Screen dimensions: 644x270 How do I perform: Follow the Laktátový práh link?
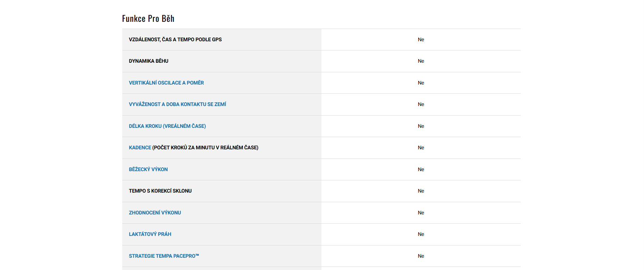[150, 234]
